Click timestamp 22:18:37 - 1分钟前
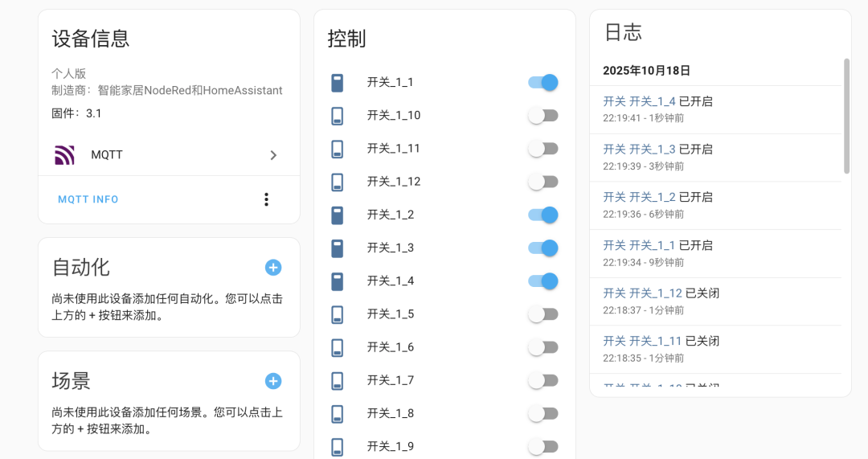The image size is (868, 459). click(643, 310)
